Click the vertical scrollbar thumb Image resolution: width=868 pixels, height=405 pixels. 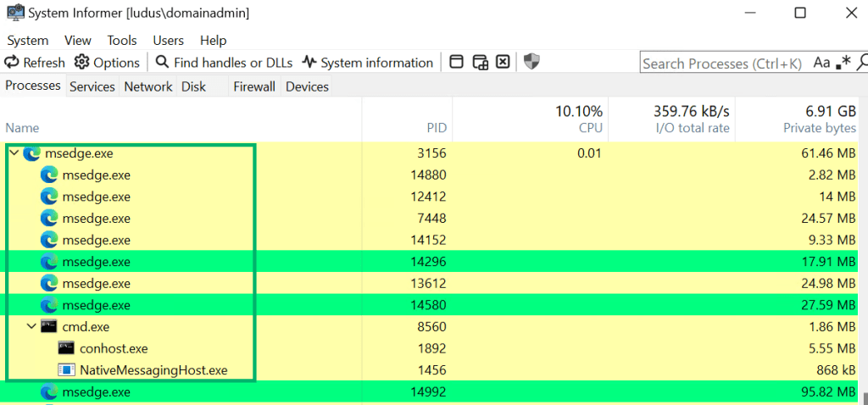coord(865,398)
